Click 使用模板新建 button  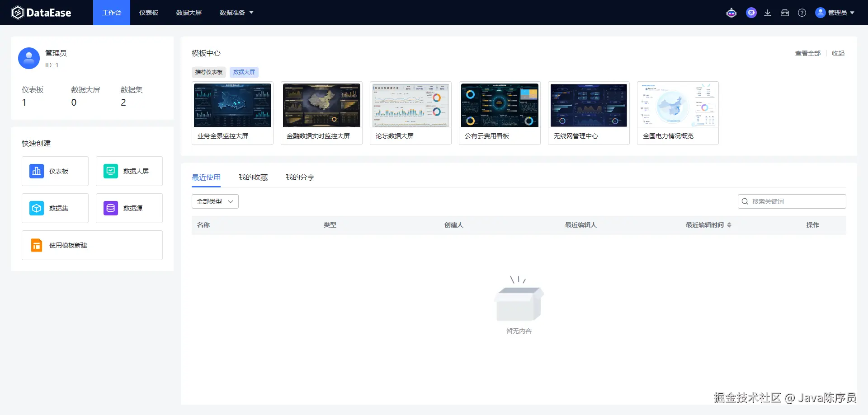pyautogui.click(x=92, y=245)
